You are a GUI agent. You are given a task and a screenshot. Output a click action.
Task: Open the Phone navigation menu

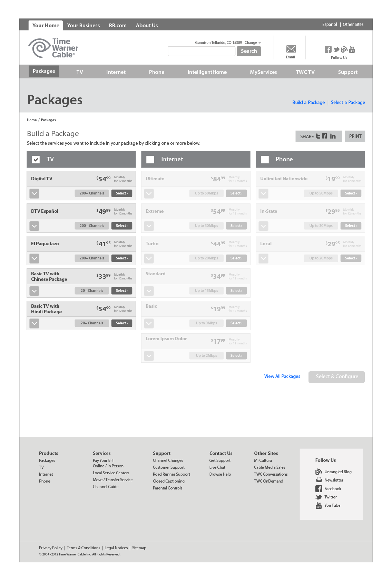point(157,72)
